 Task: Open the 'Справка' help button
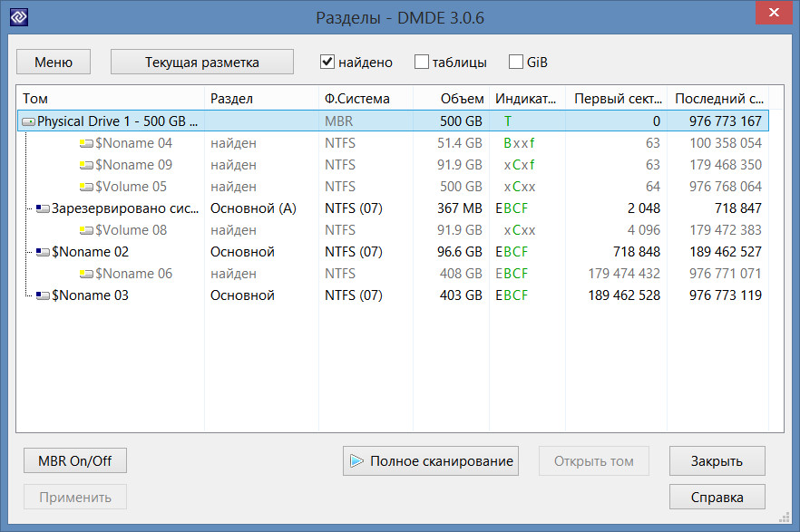(717, 497)
